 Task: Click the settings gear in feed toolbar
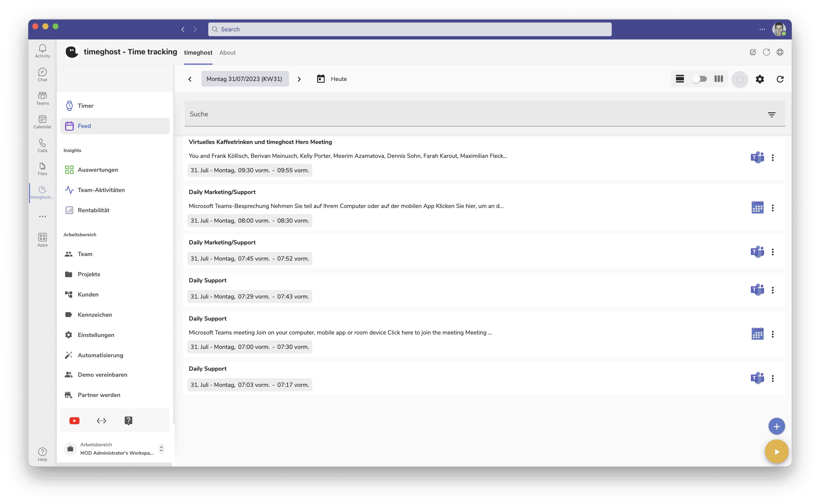tap(760, 79)
